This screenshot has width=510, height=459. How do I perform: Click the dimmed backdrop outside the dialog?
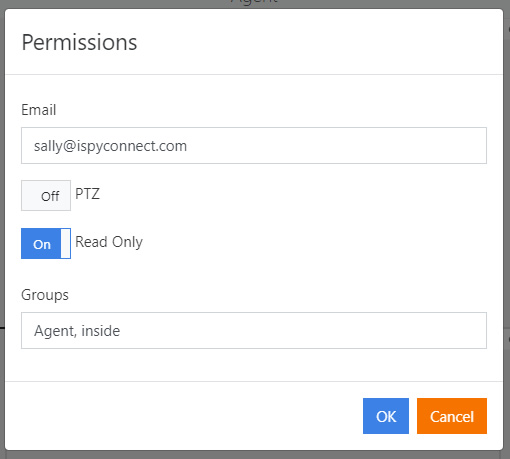pyautogui.click(x=2, y=200)
